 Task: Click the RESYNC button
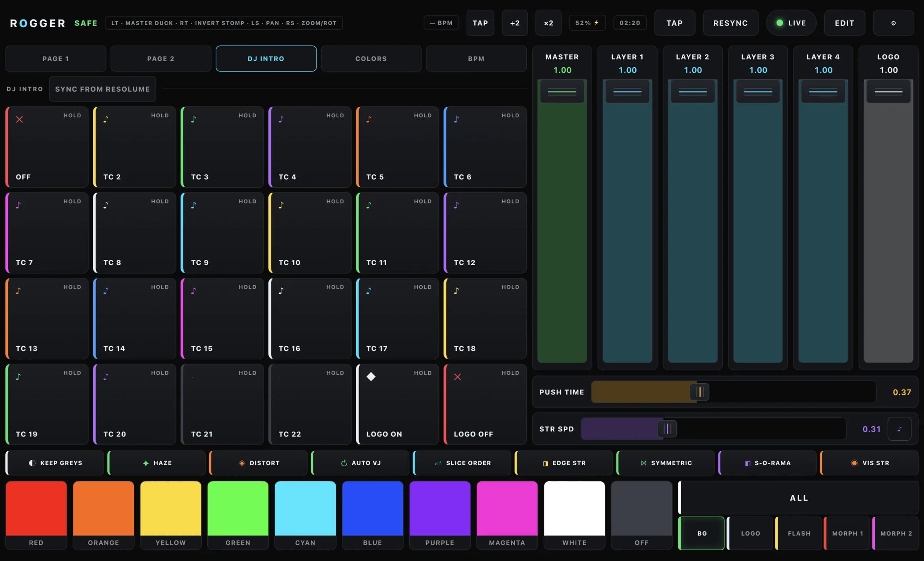731,23
